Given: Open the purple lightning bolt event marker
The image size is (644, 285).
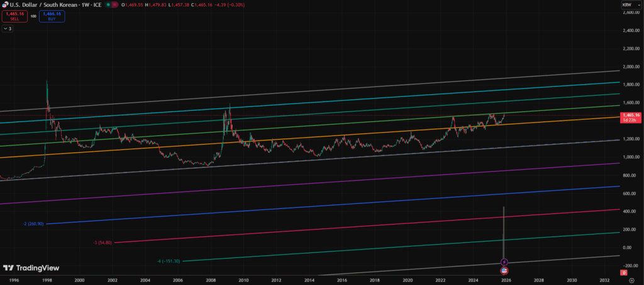Looking at the screenshot, I should [x=504, y=262].
